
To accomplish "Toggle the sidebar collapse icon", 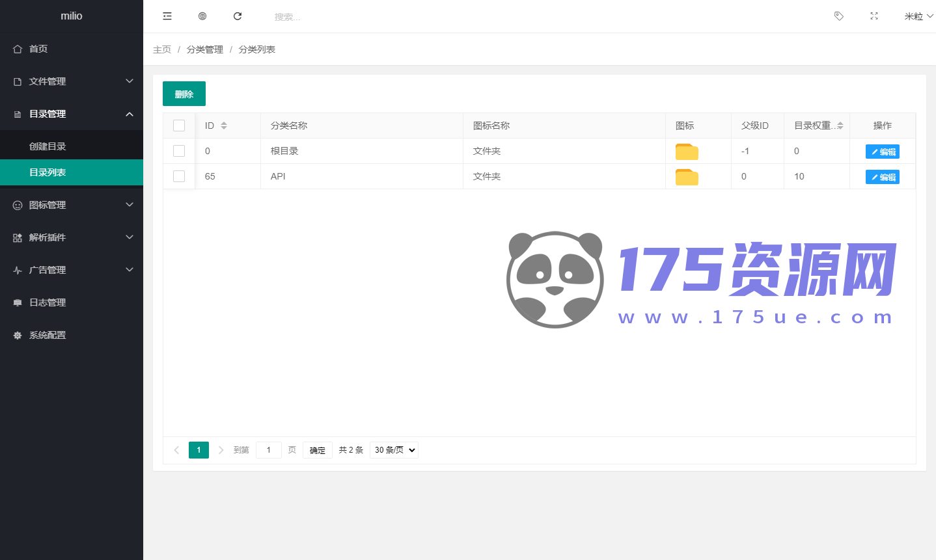I will 167,16.
